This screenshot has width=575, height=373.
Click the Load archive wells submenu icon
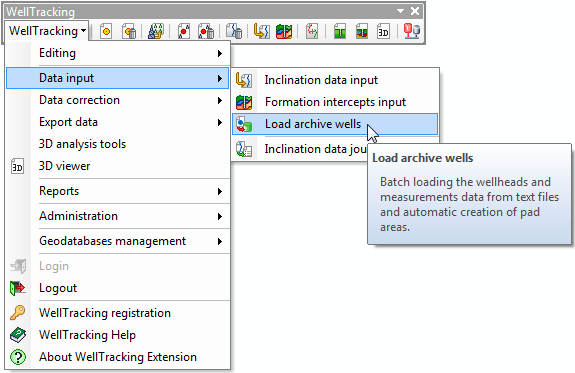pos(244,124)
